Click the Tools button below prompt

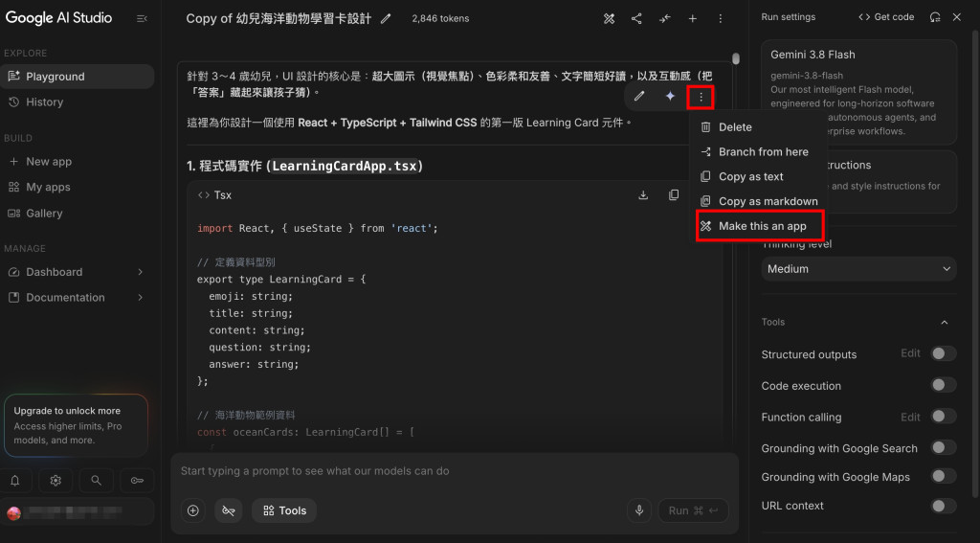click(284, 510)
